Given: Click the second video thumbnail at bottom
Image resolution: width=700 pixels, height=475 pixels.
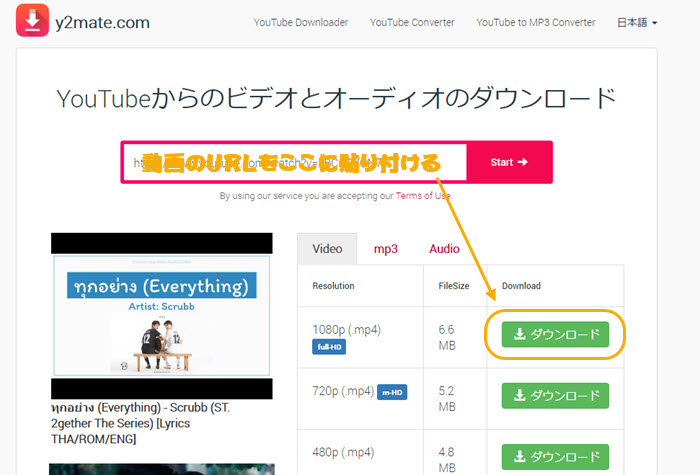Looking at the screenshot, I should (x=161, y=468).
